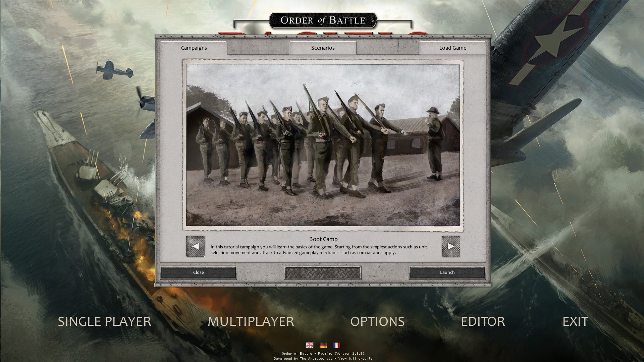This screenshot has height=362, width=644.
Task: Select the German flag language icon
Action: click(x=323, y=345)
